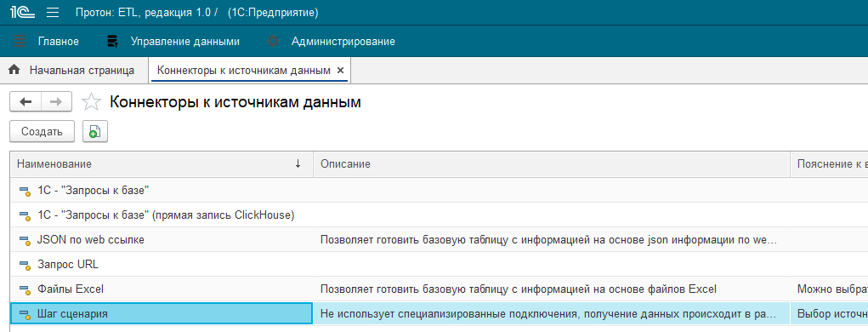This screenshot has width=868, height=332.
Task: Open the hamburger main menu
Action: click(53, 12)
